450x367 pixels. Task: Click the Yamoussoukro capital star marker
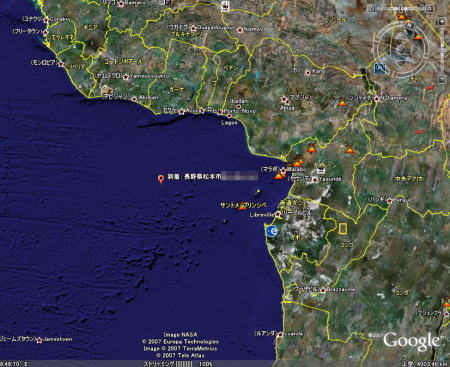coord(126,77)
